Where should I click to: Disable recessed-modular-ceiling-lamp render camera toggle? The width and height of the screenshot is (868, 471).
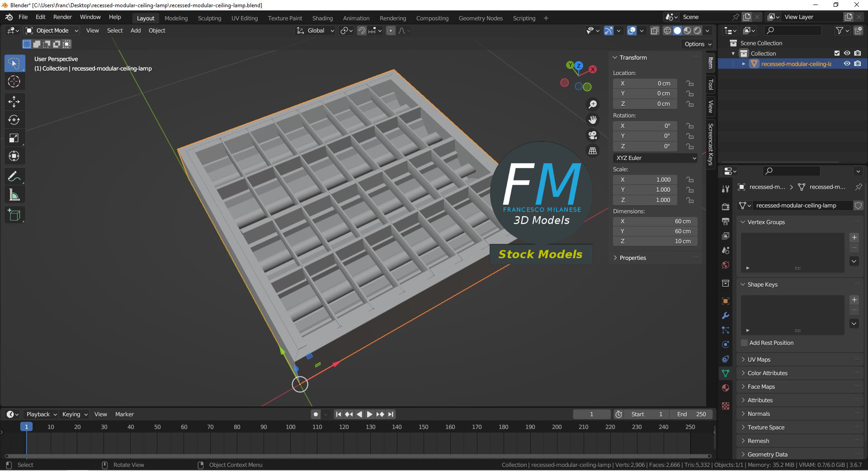(x=858, y=64)
